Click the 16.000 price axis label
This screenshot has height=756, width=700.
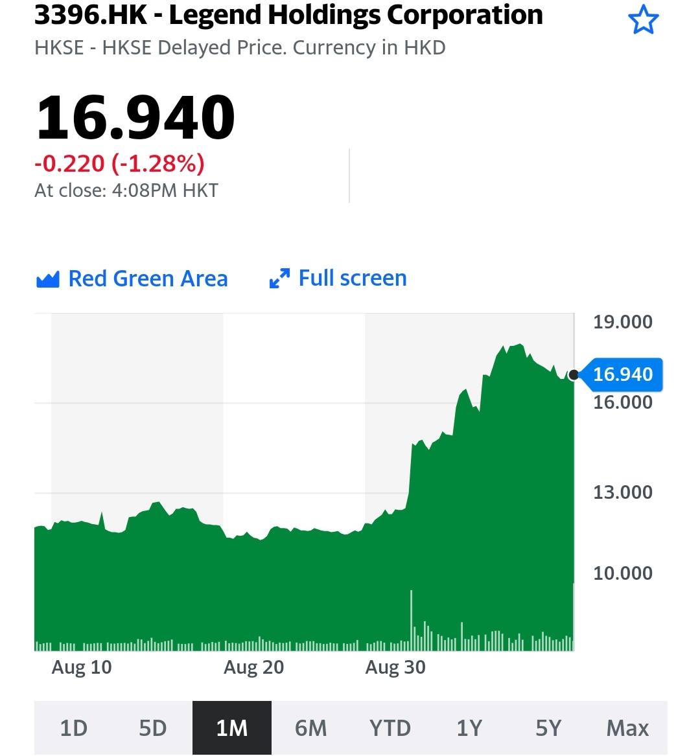pos(623,402)
